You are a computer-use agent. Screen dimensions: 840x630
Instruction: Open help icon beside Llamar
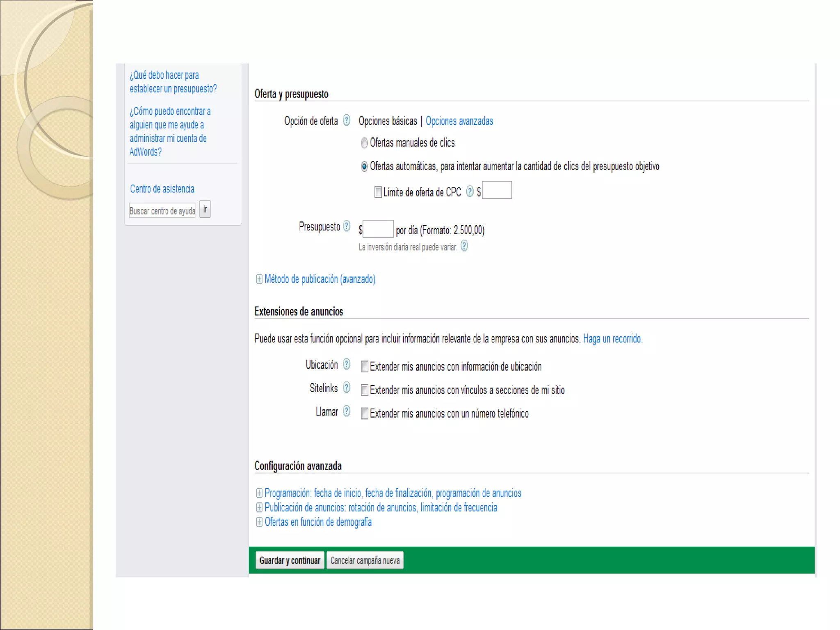pos(347,411)
